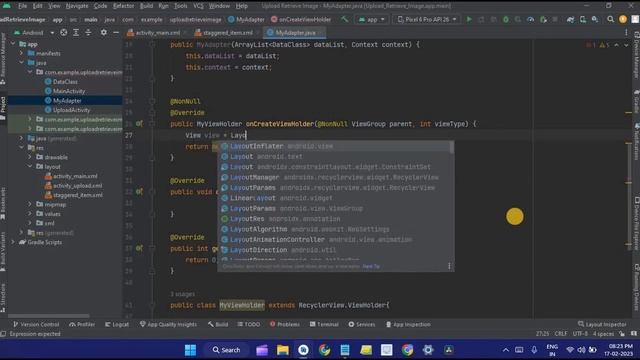Image resolution: width=640 pixels, height=360 pixels.
Task: Open the app run configuration dropdown
Action: tap(371, 19)
